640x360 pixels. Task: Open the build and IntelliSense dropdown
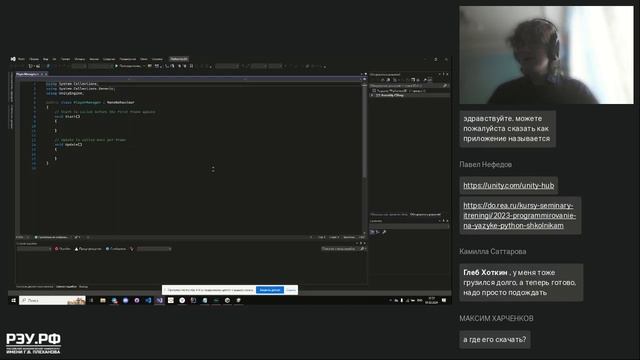[x=154, y=249]
